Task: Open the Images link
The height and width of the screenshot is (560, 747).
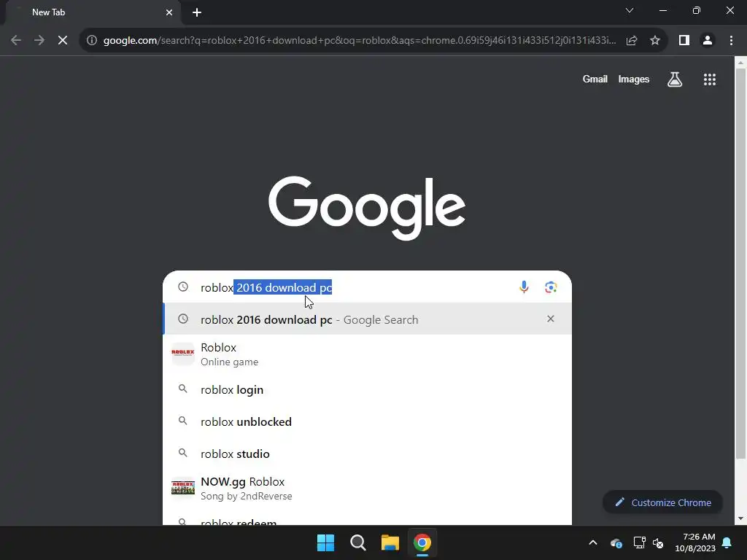Action: pos(634,79)
